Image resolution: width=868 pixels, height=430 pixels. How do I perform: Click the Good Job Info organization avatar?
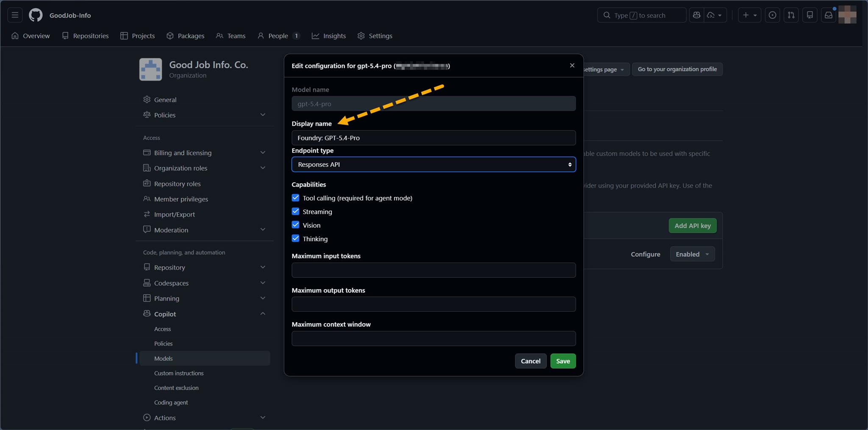pyautogui.click(x=150, y=70)
